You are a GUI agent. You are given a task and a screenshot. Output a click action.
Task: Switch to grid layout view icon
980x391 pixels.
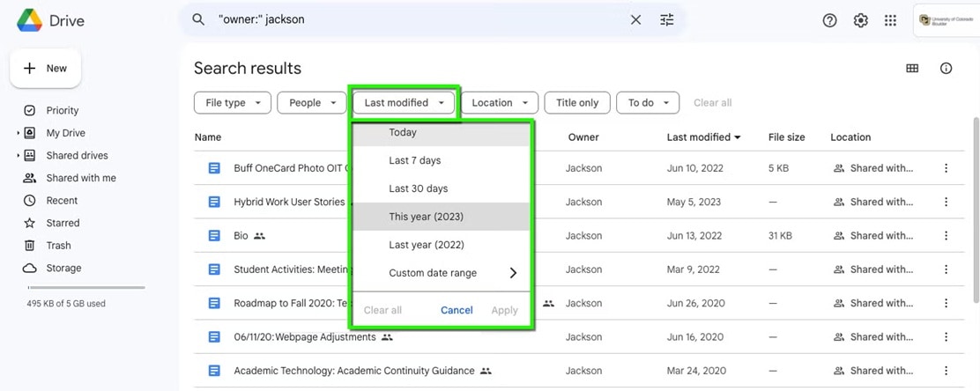point(912,68)
